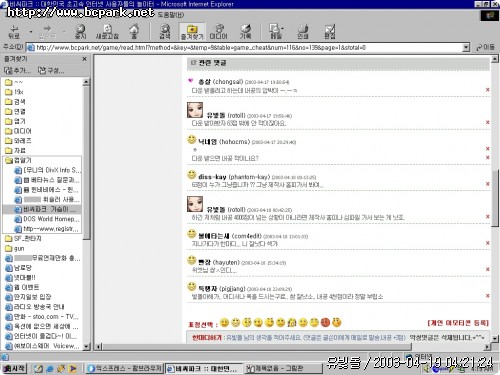The image size is (500, 375).
Task: Delete the com4edit comment via red X
Action: (487, 243)
